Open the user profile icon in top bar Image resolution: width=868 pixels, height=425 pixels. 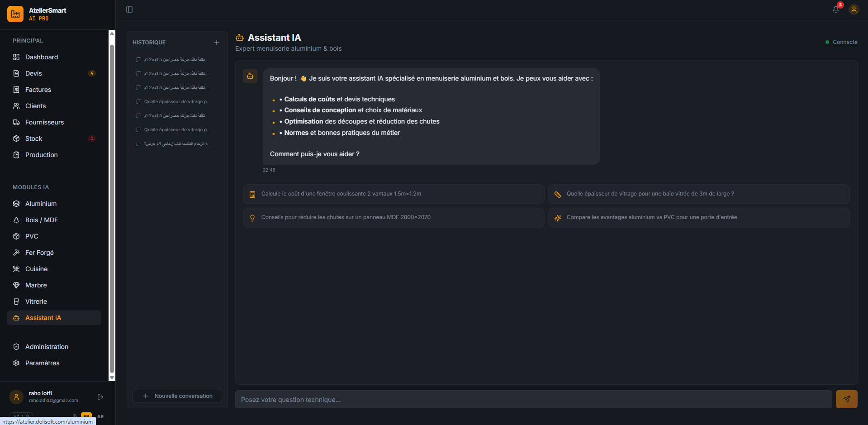(854, 10)
